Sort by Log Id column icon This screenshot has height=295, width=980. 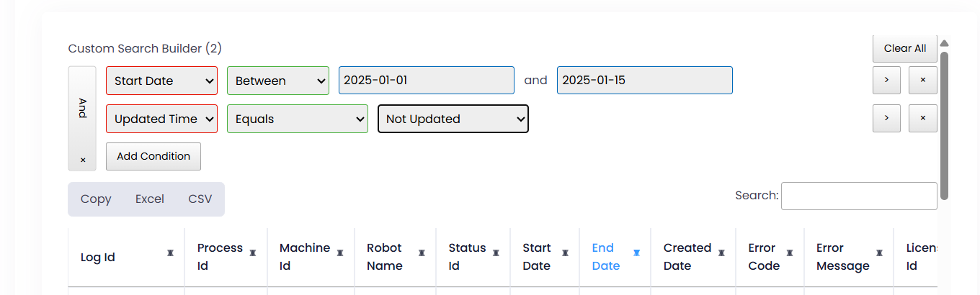[170, 253]
